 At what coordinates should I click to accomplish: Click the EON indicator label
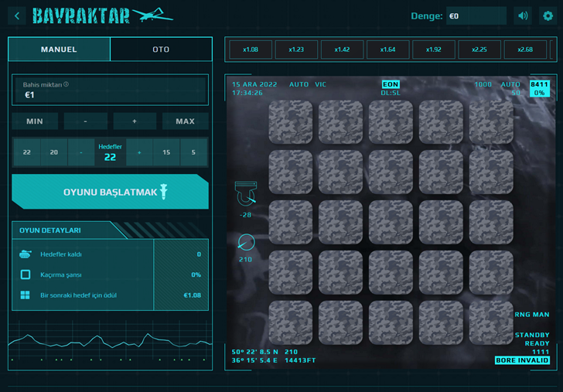tap(391, 84)
